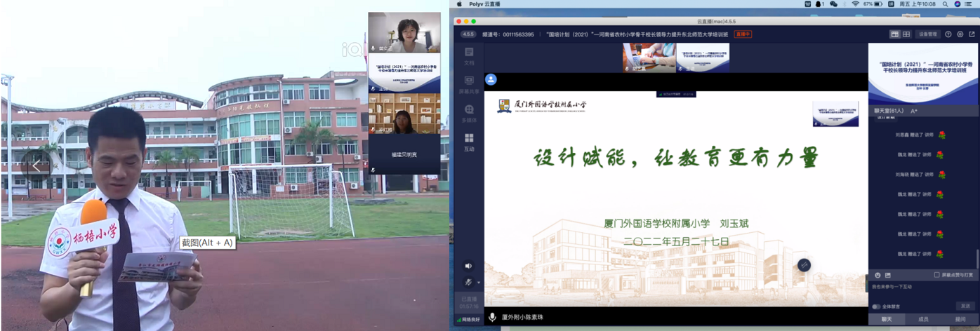Start 屏幕共享 screen sharing
Viewport: 980px width, 331px height.
[469, 84]
